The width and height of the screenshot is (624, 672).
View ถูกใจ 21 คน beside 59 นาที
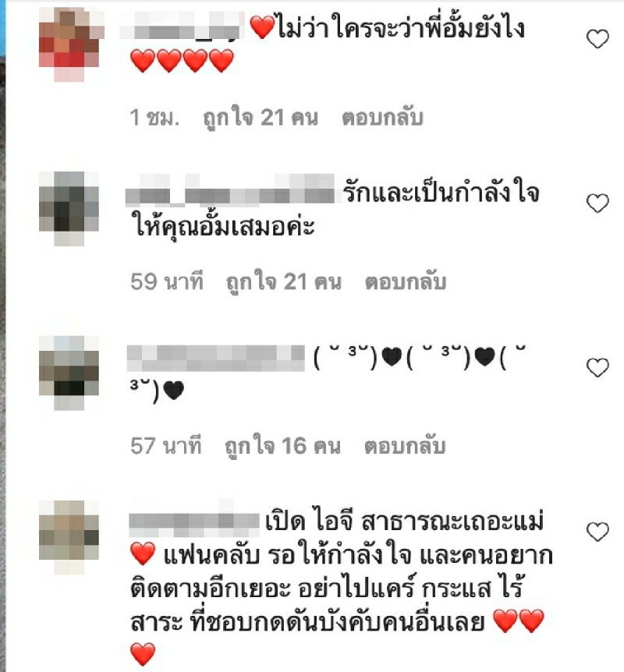pos(283,282)
